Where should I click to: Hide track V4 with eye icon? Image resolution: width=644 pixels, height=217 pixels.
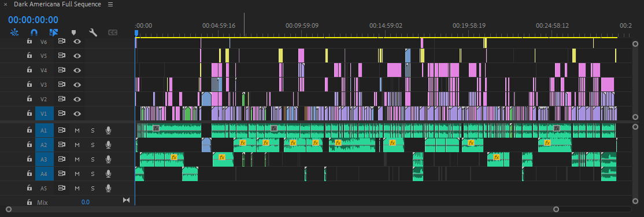[x=77, y=70]
